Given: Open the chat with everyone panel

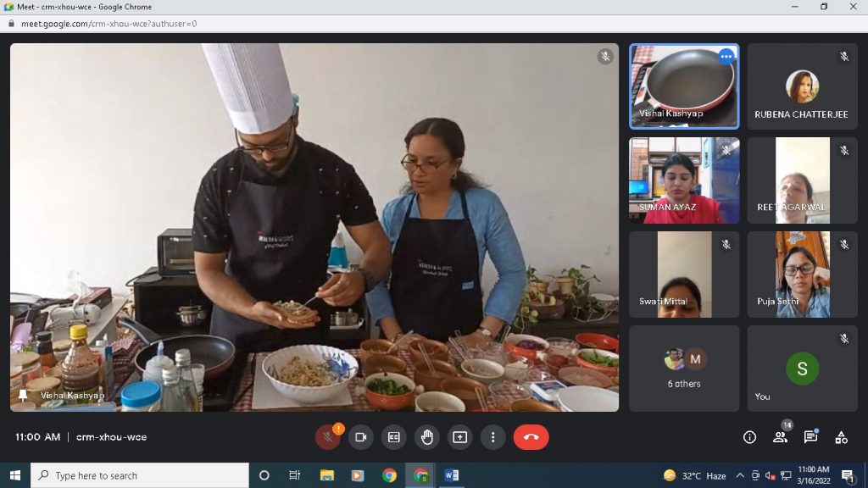Looking at the screenshot, I should (810, 437).
